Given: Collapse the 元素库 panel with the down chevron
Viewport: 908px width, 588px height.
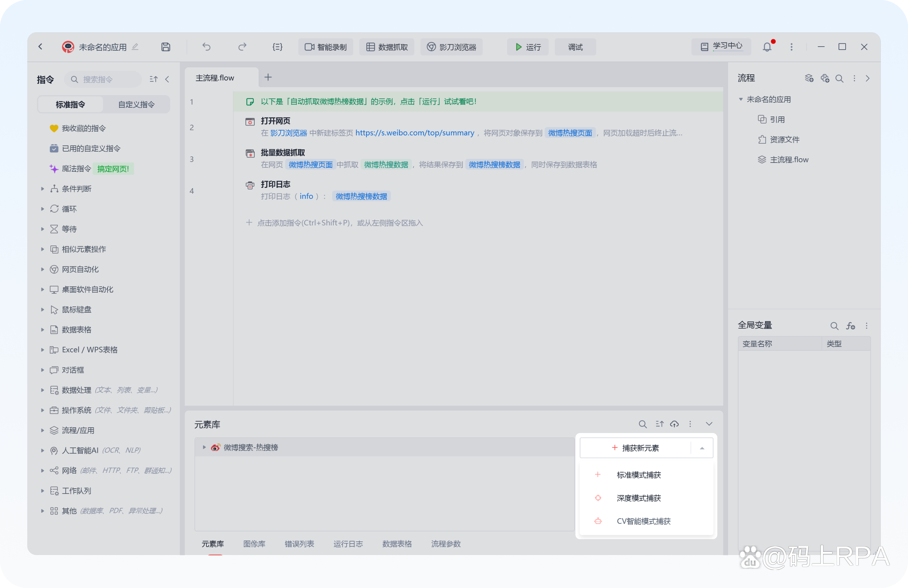Looking at the screenshot, I should pos(709,424).
